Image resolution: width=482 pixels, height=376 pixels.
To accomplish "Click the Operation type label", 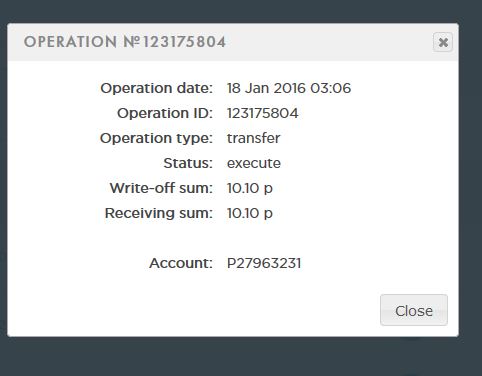I will point(156,138).
